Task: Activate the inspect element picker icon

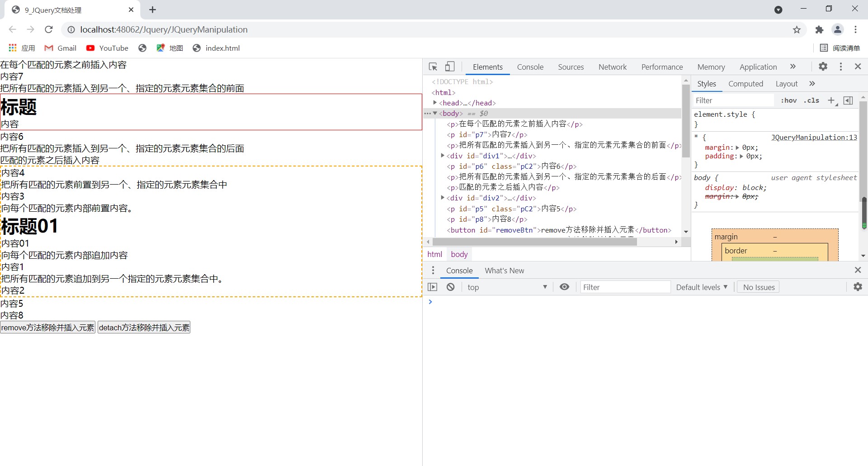Action: tap(433, 67)
